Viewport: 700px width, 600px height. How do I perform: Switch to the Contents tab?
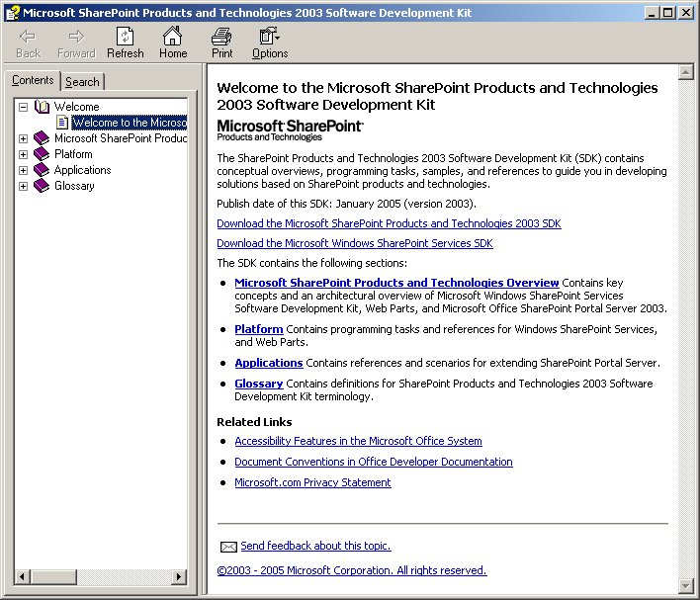pyautogui.click(x=33, y=80)
